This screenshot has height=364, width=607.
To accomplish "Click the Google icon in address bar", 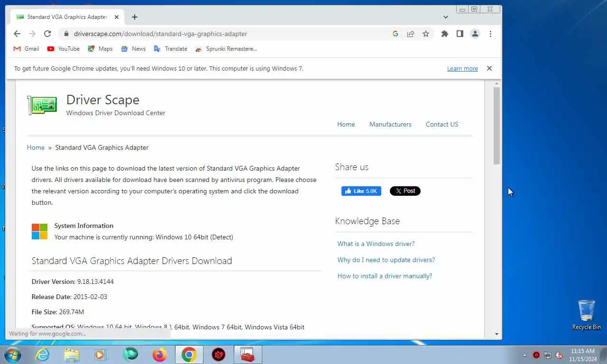I will [x=395, y=34].
